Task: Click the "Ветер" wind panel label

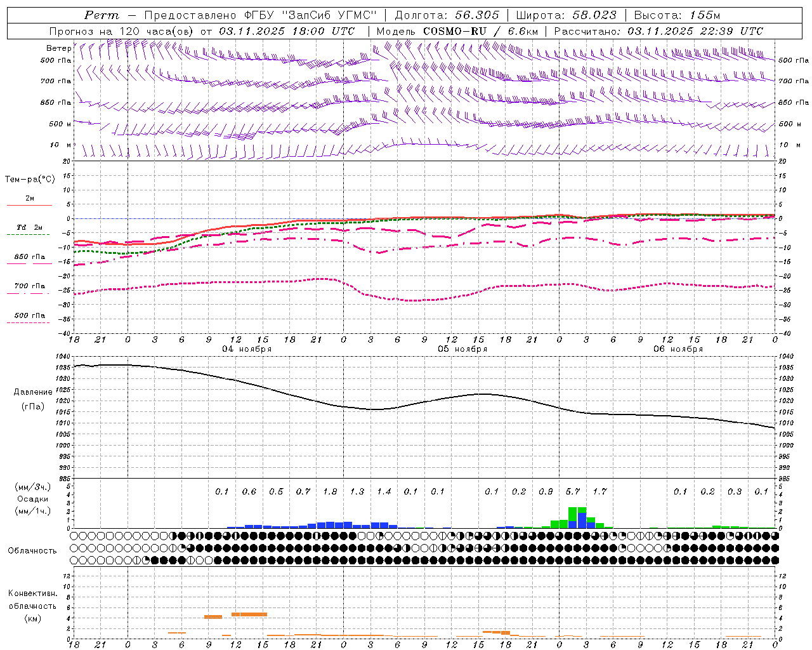Action: [58, 48]
